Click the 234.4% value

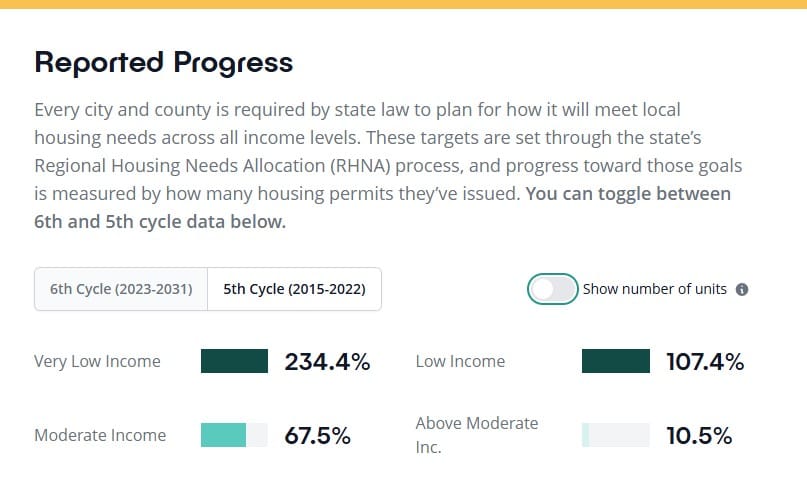pos(327,362)
